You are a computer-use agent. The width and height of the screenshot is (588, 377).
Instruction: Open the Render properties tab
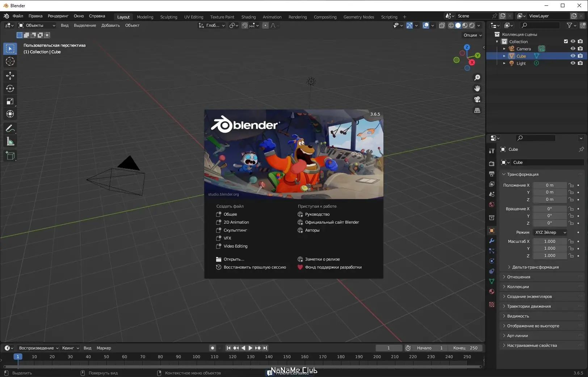492,164
